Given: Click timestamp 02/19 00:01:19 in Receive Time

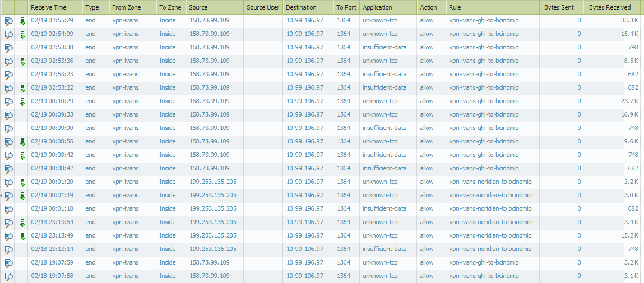Looking at the screenshot, I should click(52, 195).
